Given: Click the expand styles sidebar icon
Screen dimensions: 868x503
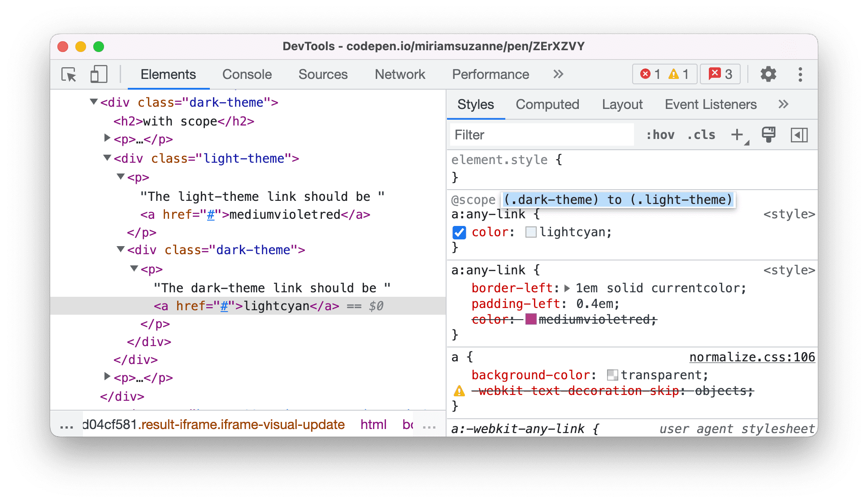Looking at the screenshot, I should [799, 134].
